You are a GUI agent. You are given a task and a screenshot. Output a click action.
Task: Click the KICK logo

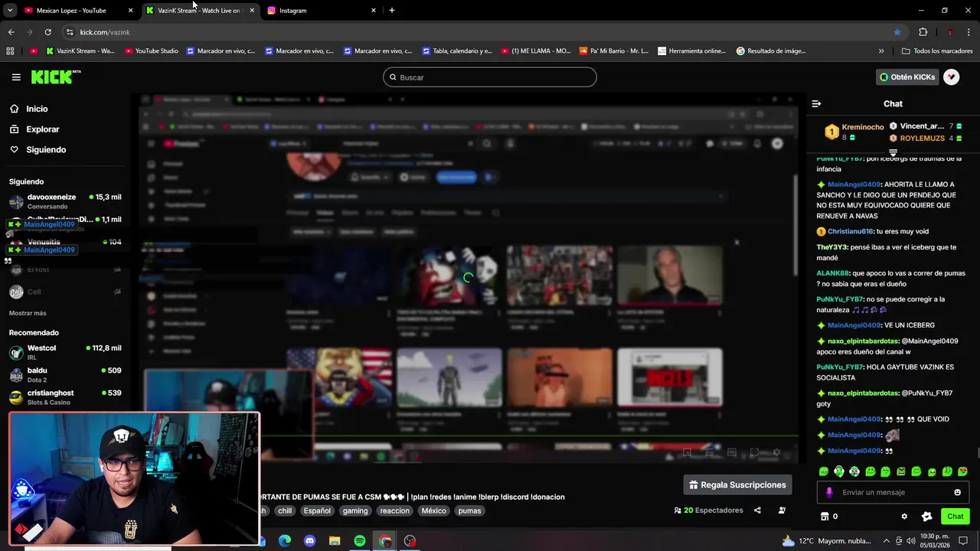click(x=55, y=77)
